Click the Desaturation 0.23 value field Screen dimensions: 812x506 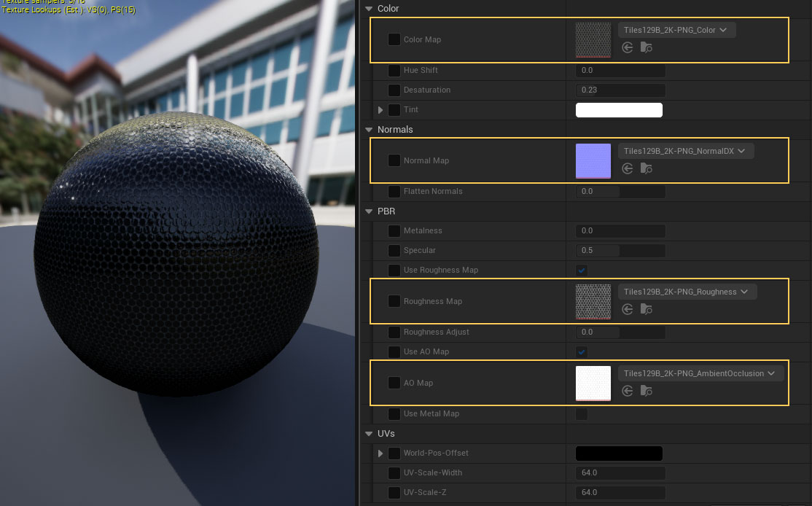(x=620, y=90)
